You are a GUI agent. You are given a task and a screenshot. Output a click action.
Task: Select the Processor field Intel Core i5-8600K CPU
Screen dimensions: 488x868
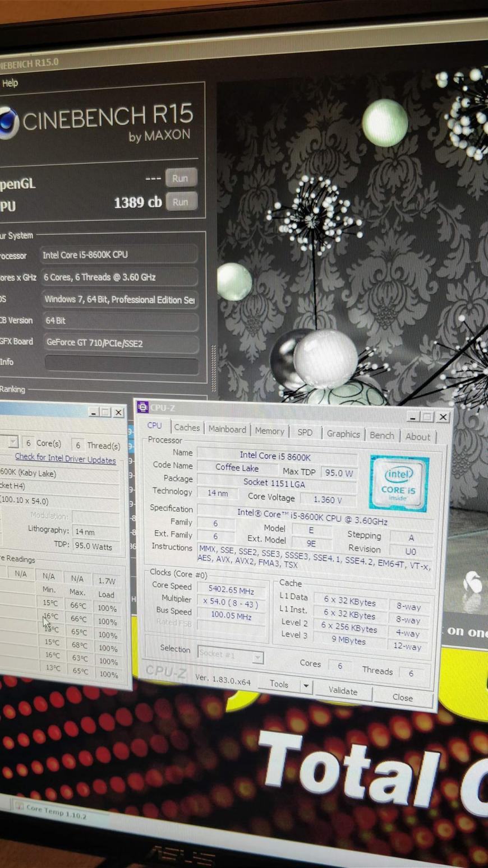click(119, 254)
